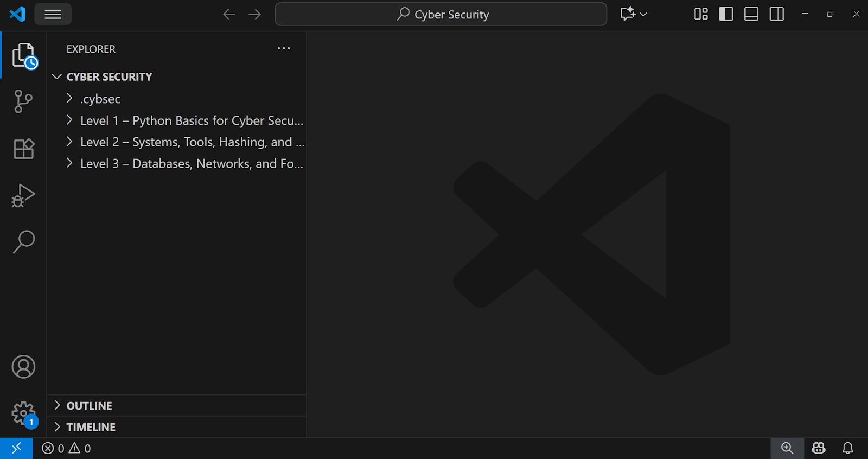Open the Manage settings gear
Screen dimensions: 868x459
(23, 414)
